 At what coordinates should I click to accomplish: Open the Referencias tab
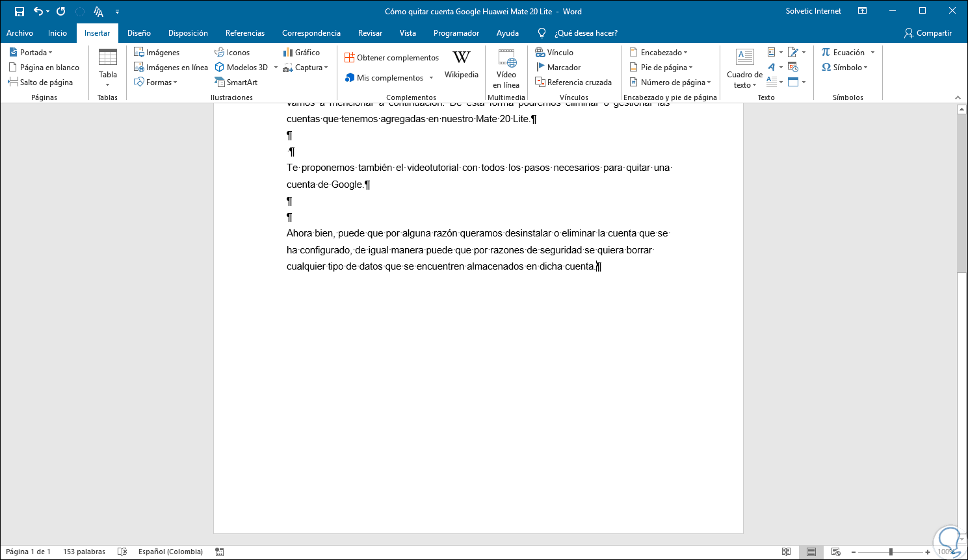[x=245, y=33]
